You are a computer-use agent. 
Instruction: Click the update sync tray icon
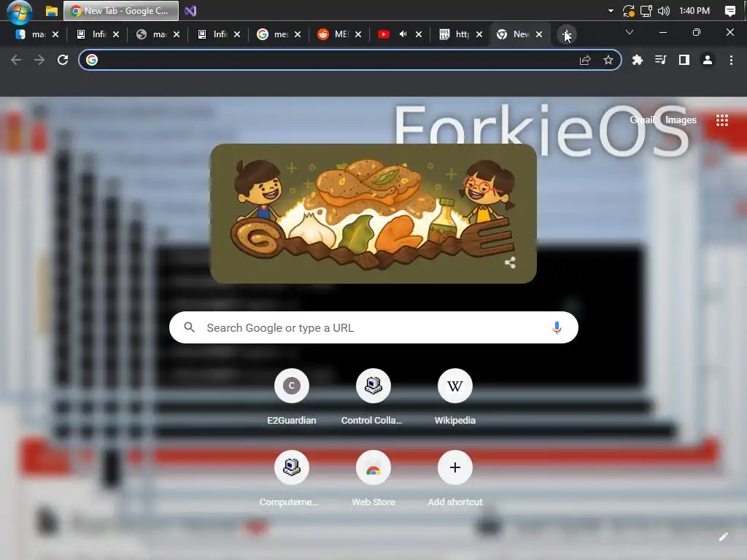click(628, 10)
